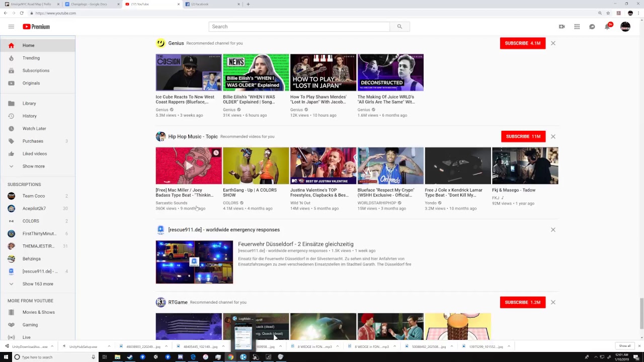Click Show all downloads
644x362 pixels.
pos(625,346)
